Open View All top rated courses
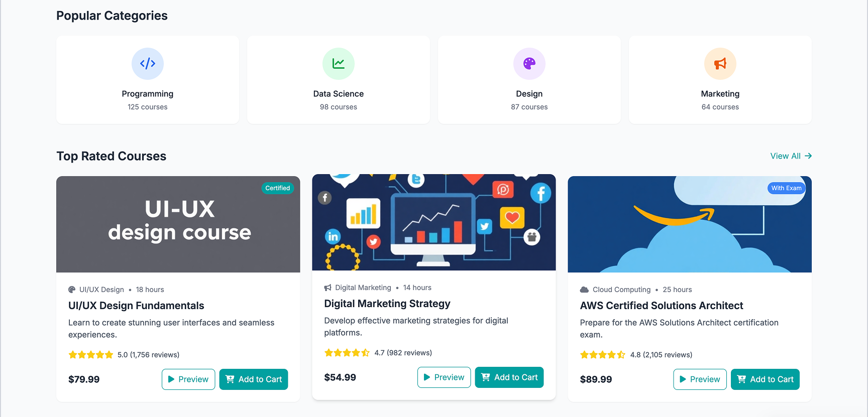Viewport: 868px width, 417px height. pos(791,156)
